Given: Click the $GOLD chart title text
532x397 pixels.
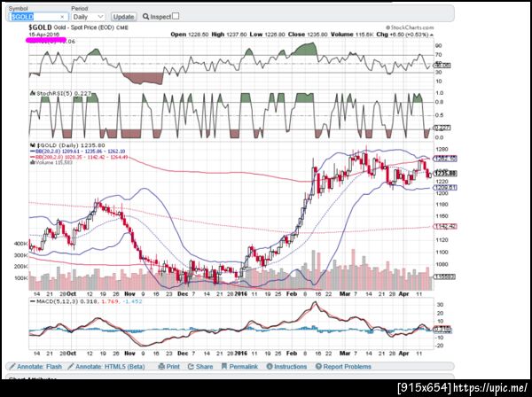Looking at the screenshot, I should click(40, 27).
